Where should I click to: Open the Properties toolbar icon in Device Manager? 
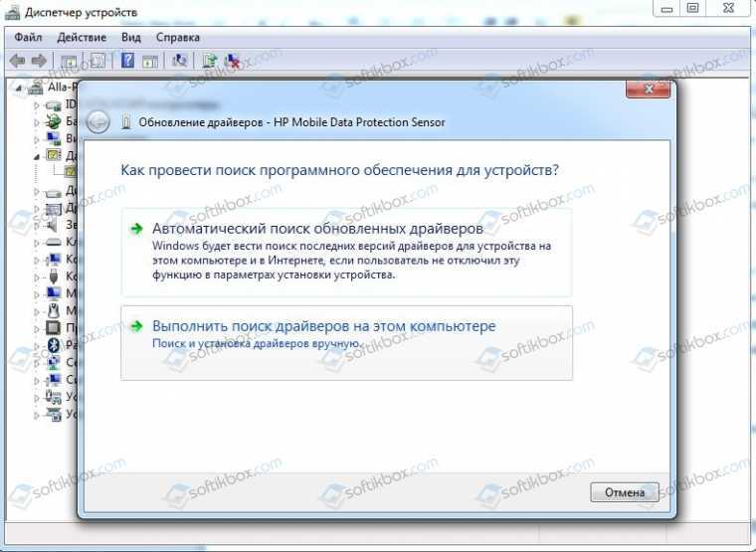tap(97, 61)
